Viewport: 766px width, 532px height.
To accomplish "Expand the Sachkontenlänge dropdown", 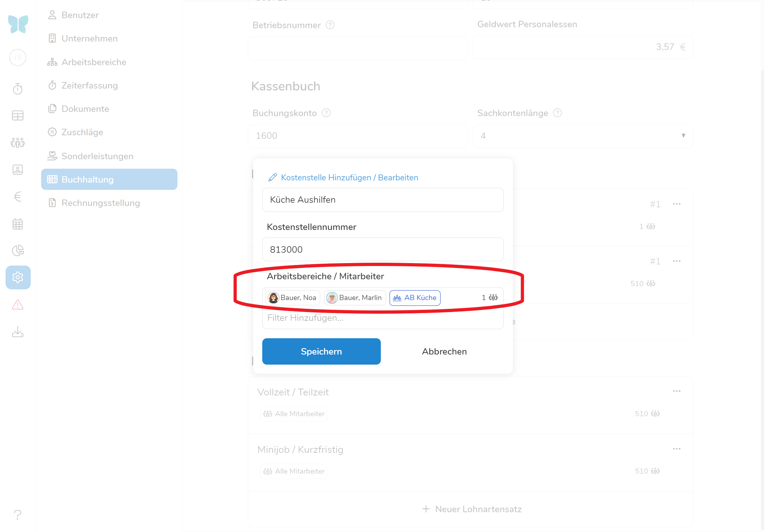I will point(582,136).
